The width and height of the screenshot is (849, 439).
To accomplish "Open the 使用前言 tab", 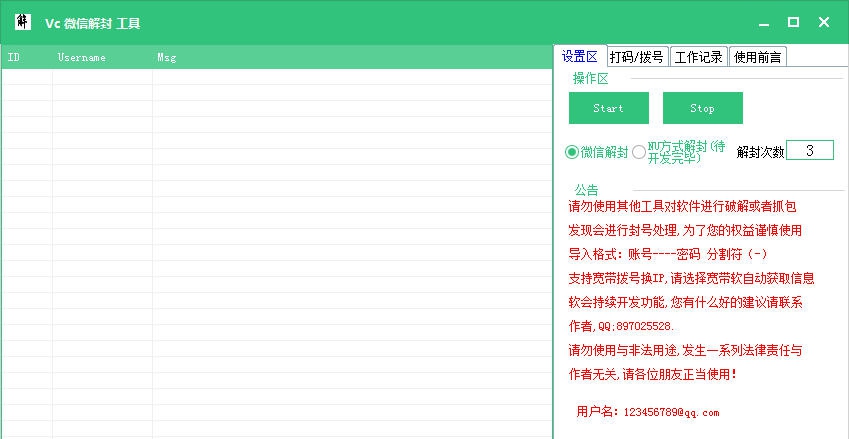I will (x=757, y=57).
